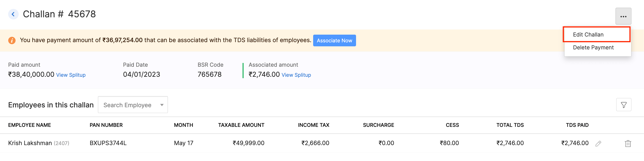
Task: Open the employee filter funnel icon
Action: [x=623, y=105]
